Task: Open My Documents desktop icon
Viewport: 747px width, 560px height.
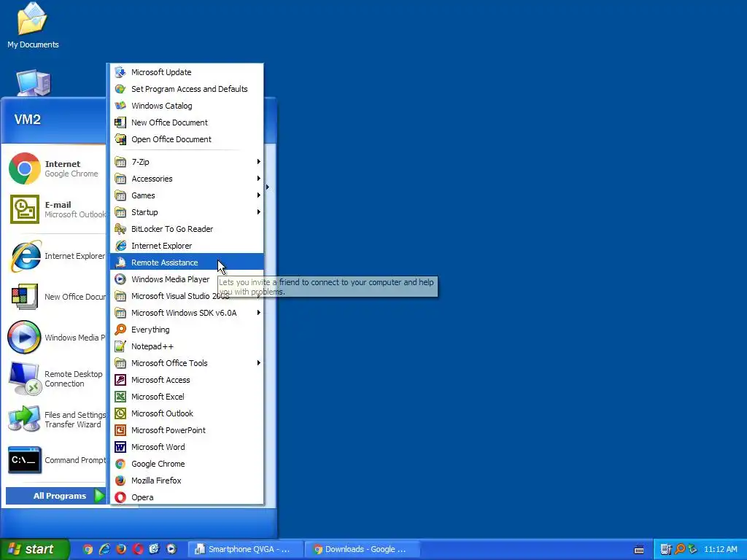Action: (33, 26)
